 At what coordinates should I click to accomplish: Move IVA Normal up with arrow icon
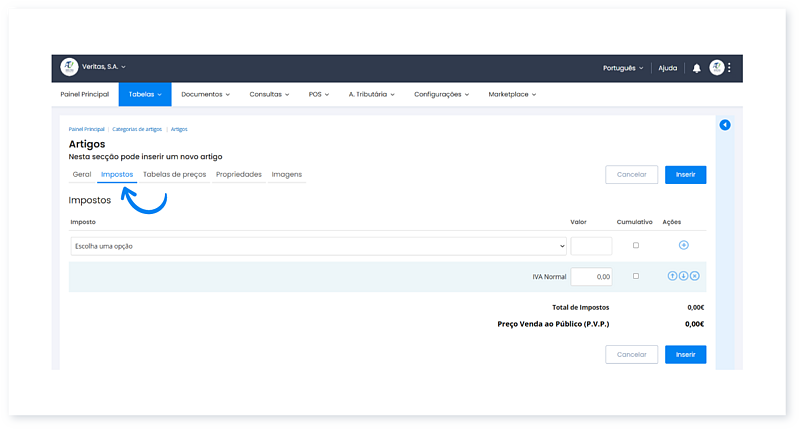pos(672,276)
